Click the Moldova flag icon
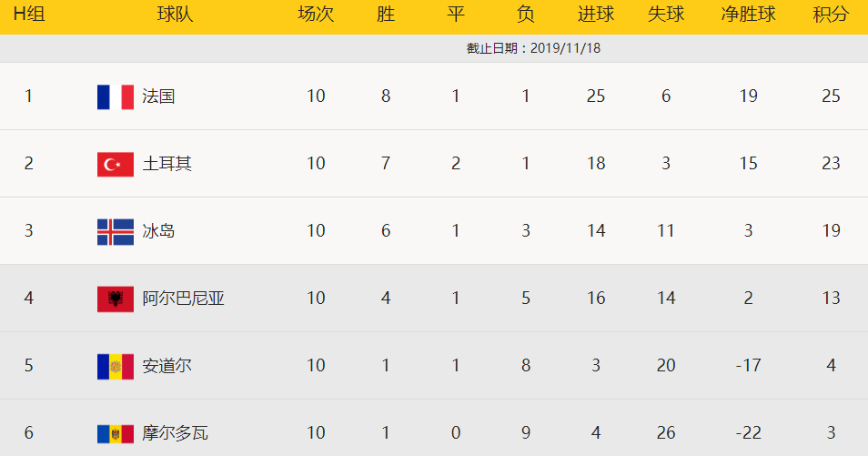The width and height of the screenshot is (868, 456). (x=116, y=433)
